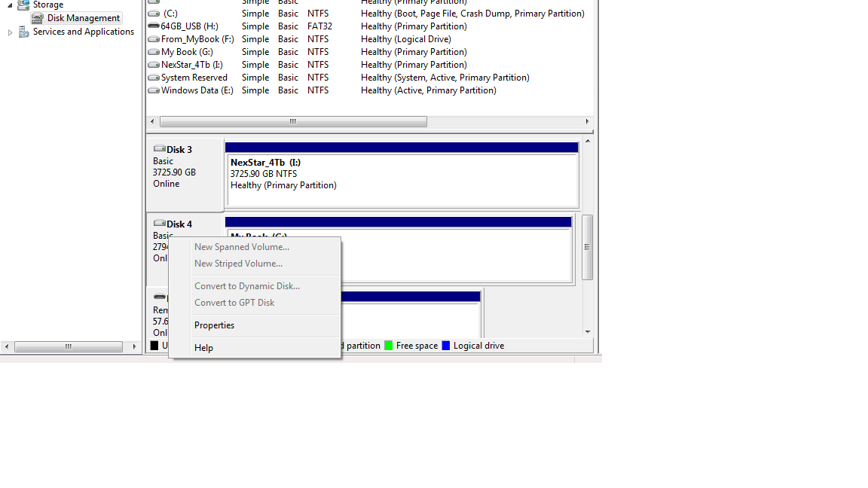The width and height of the screenshot is (868, 488).
Task: Click the Storage icon in the tree
Action: point(23,5)
